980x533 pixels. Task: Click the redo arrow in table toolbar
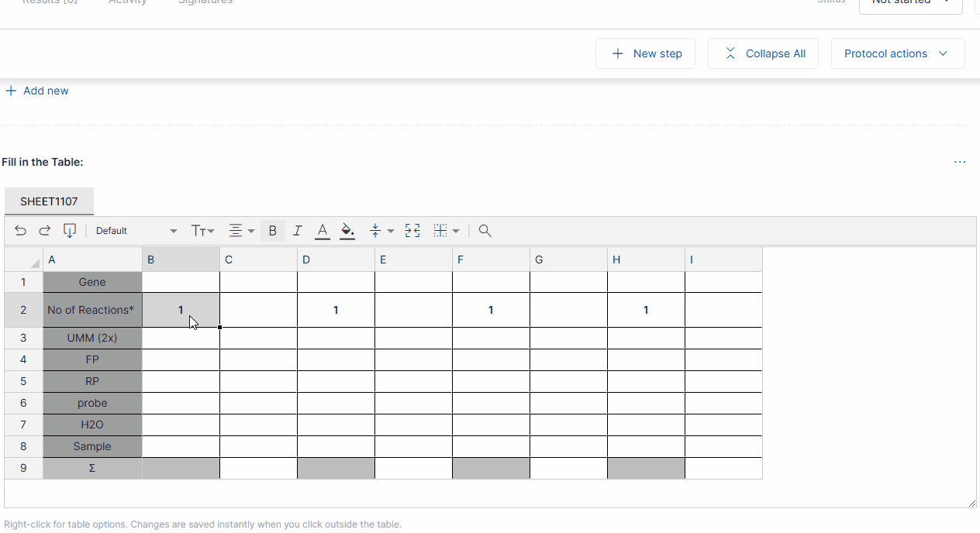click(x=45, y=231)
